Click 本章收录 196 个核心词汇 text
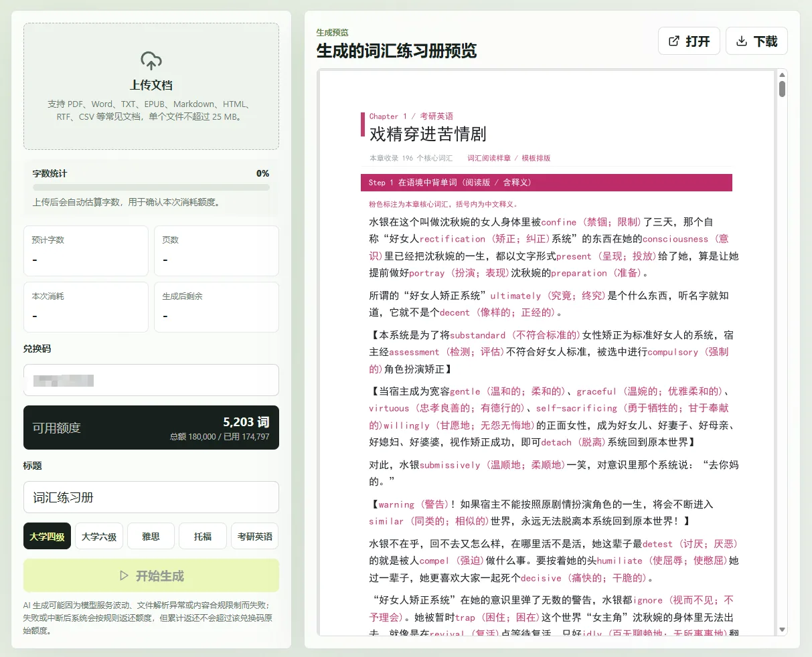The height and width of the screenshot is (657, 812). (x=411, y=158)
